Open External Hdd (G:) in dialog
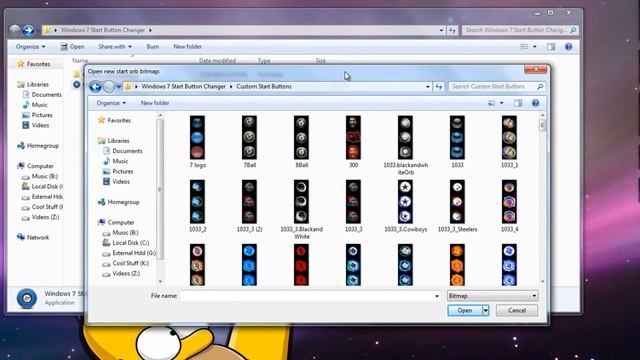The image size is (640, 360). coord(129,253)
